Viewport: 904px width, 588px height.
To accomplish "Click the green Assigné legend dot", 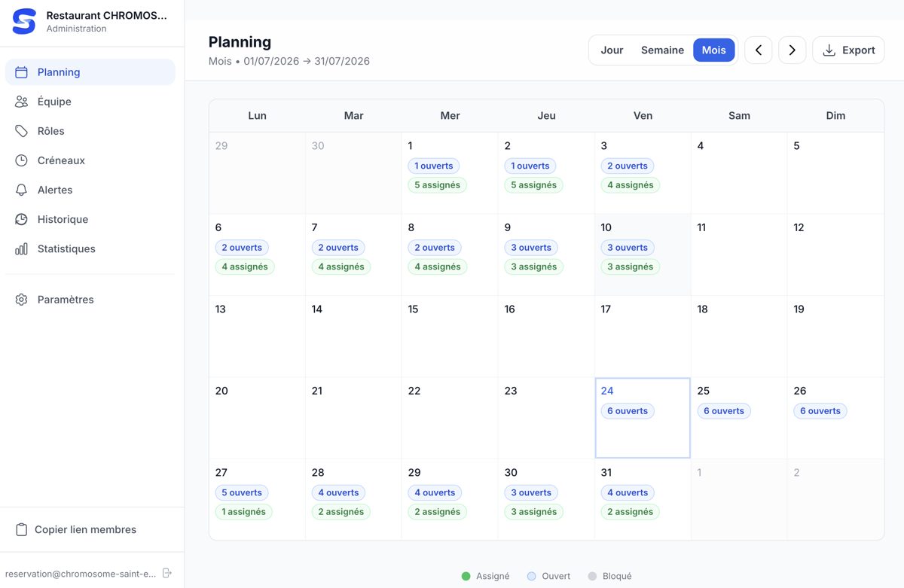I will coord(466,576).
